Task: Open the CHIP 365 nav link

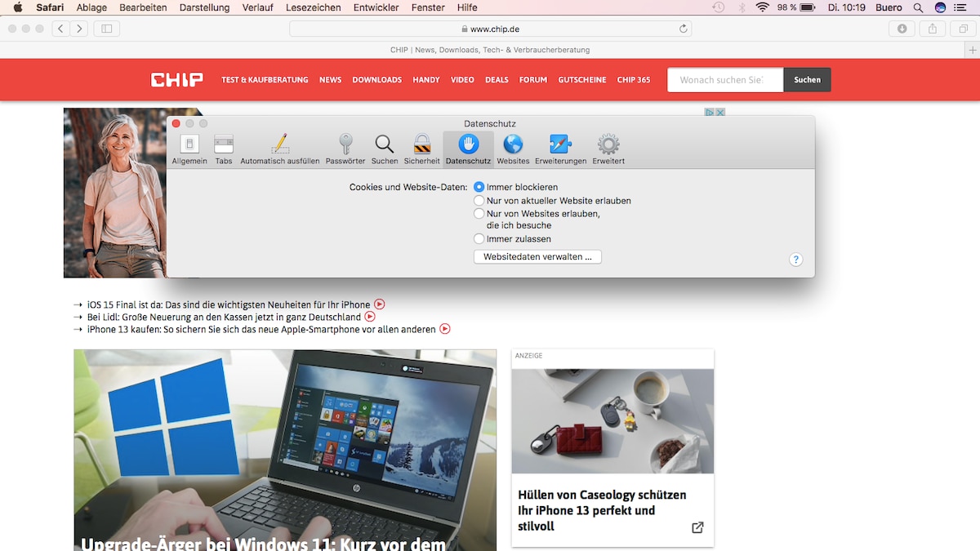Action: tap(634, 80)
